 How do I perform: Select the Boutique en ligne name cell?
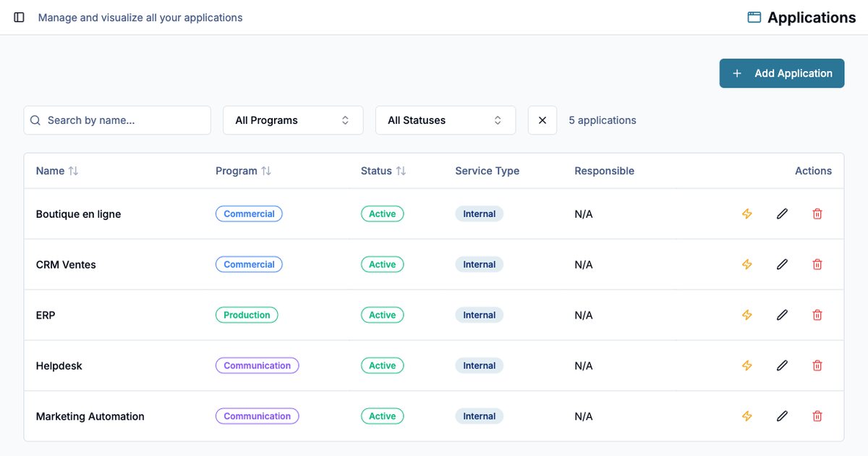point(79,214)
